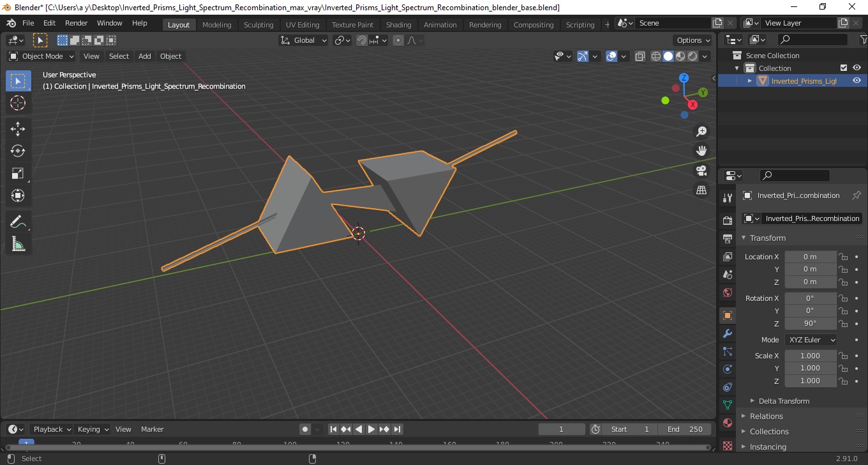Play the animation forward
The height and width of the screenshot is (465, 868).
pos(371,429)
